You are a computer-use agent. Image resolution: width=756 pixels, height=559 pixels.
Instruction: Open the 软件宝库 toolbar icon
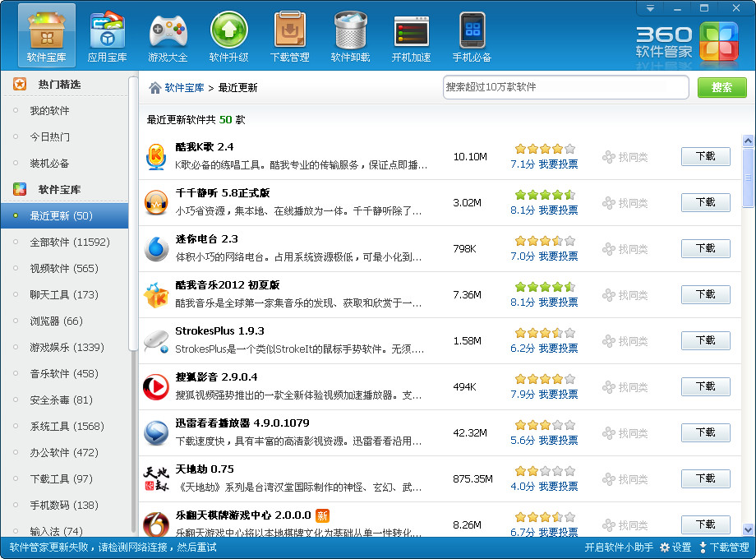point(47,35)
